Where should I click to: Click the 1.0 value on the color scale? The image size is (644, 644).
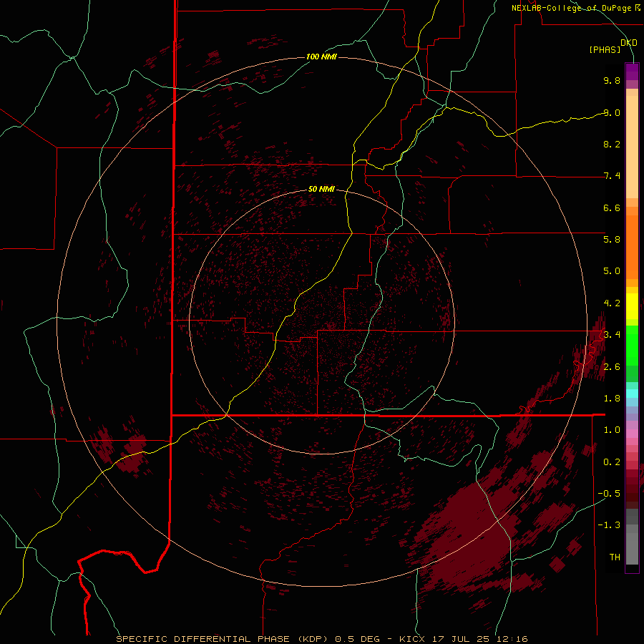click(x=612, y=430)
